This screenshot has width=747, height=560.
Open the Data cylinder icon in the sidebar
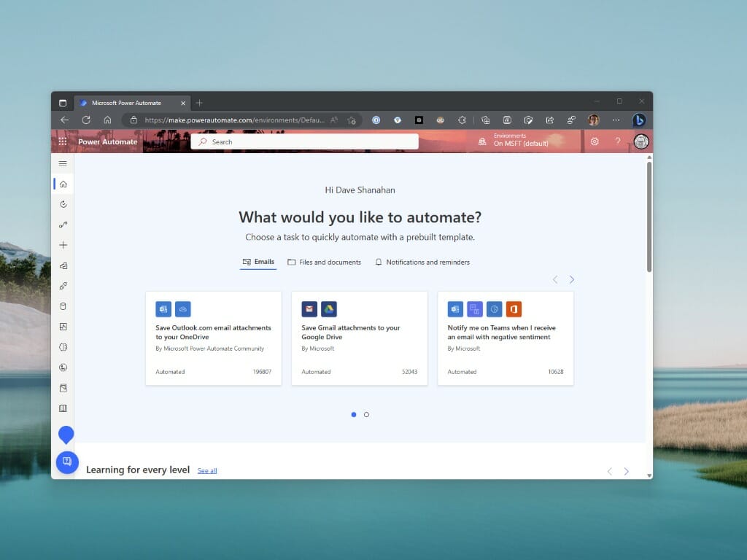tap(63, 306)
